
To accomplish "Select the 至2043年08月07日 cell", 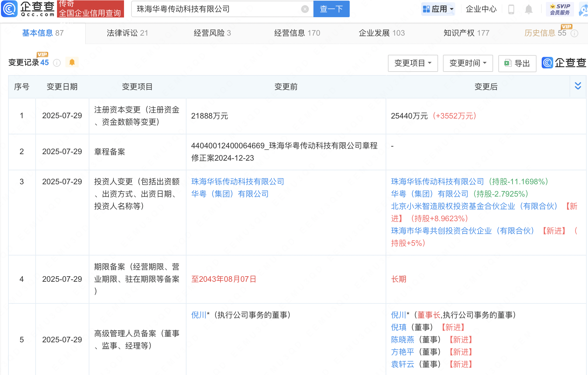I will (x=286, y=279).
